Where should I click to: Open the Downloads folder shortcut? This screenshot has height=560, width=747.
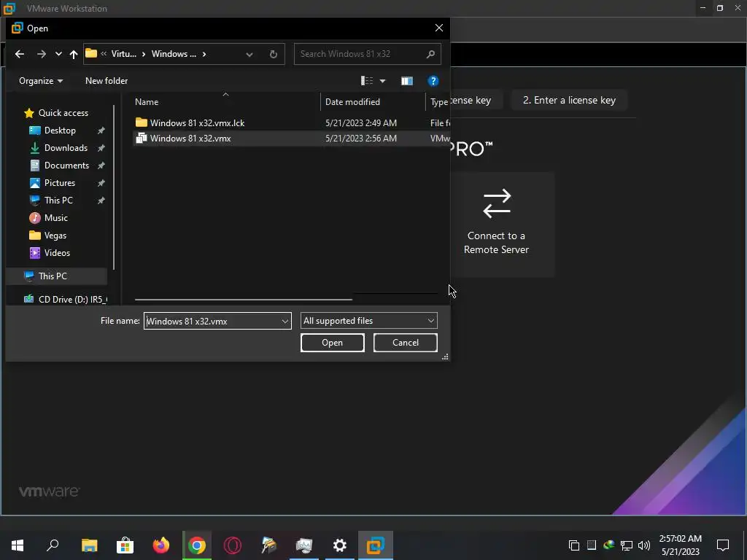(x=66, y=148)
